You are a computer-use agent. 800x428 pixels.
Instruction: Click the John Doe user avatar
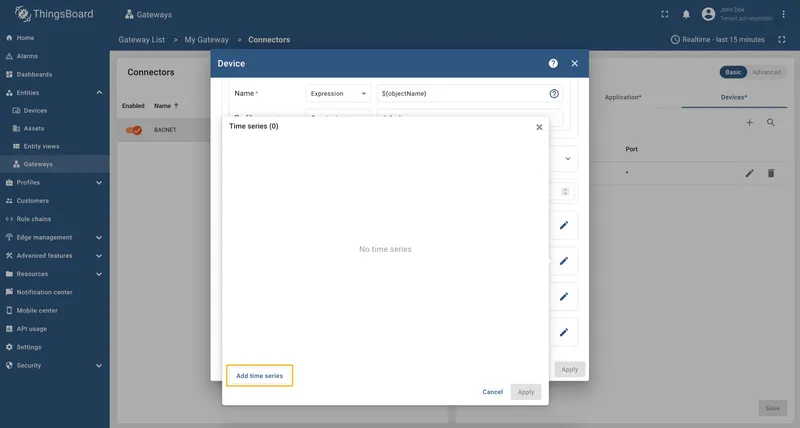click(x=708, y=14)
